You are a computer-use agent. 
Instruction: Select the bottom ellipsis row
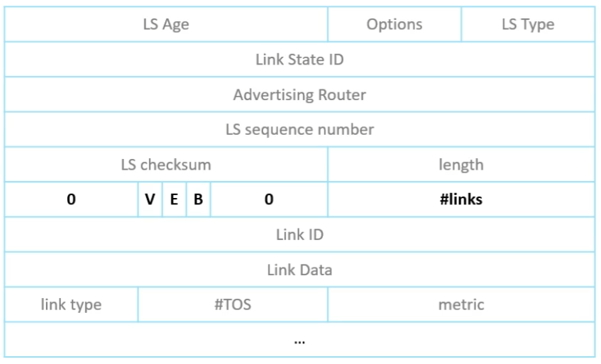pyautogui.click(x=299, y=340)
